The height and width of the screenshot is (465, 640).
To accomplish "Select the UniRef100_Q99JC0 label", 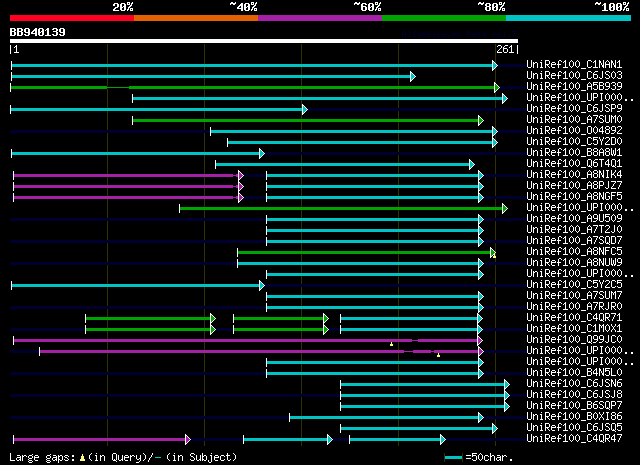I will click(574, 340).
